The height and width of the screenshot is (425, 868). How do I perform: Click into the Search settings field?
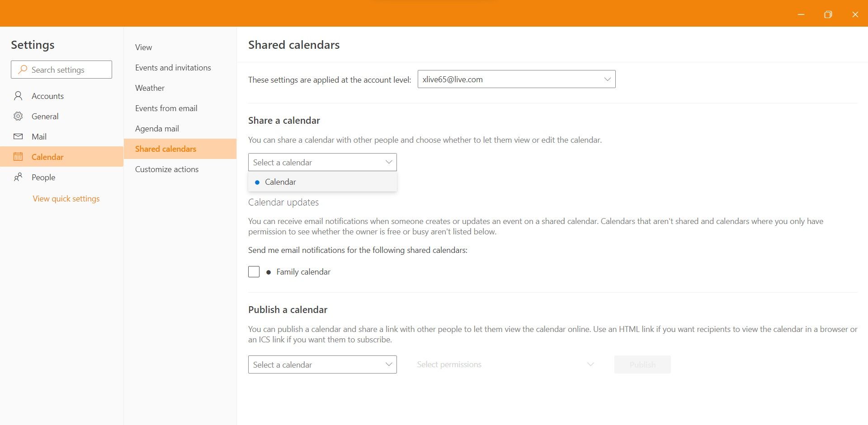click(68, 70)
